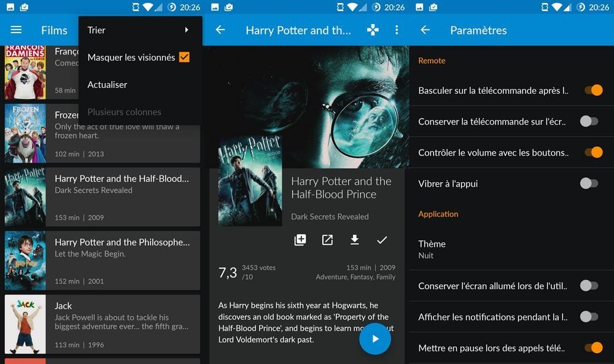Tap '152 min | 2001' text
The image size is (614, 364).
[x=79, y=281]
